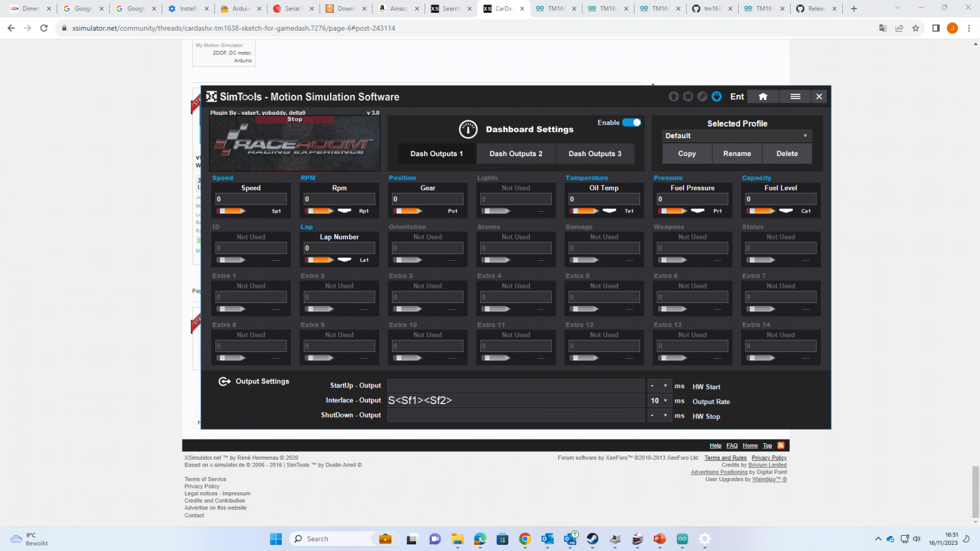
Task: Click the orange pencil under Fuel Level
Action: coord(761,211)
